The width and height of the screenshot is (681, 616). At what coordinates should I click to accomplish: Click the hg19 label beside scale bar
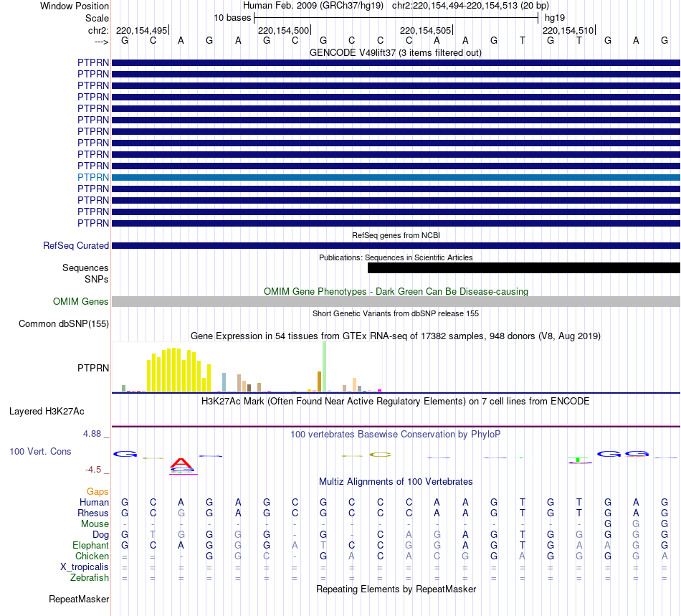tap(555, 18)
